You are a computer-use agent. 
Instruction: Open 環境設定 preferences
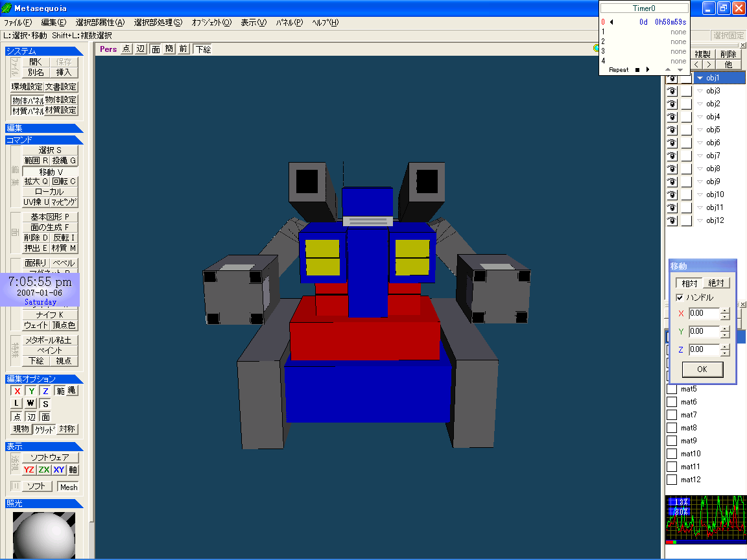coord(27,87)
